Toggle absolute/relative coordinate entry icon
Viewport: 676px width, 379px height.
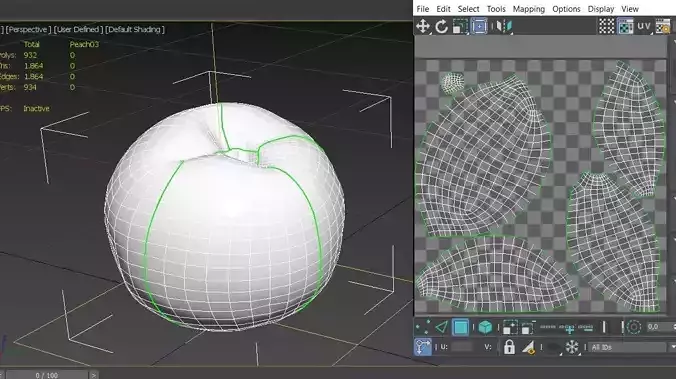pyautogui.click(x=422, y=347)
